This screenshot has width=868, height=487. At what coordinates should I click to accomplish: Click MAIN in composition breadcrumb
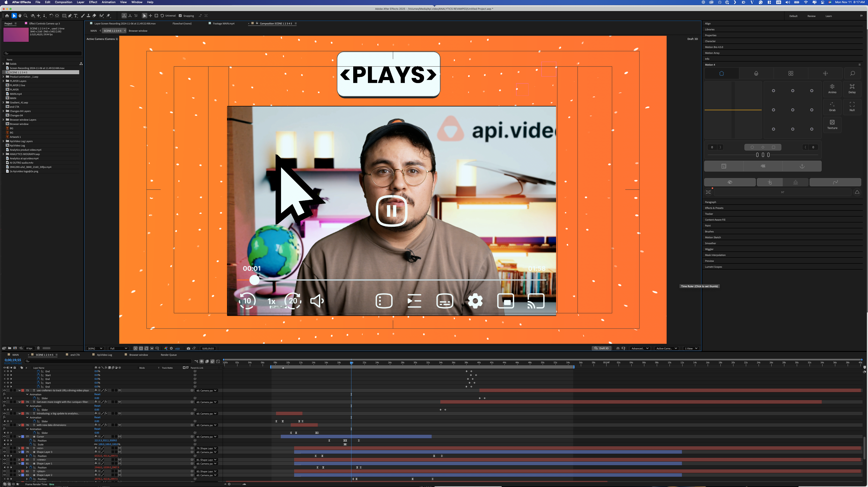pos(94,31)
